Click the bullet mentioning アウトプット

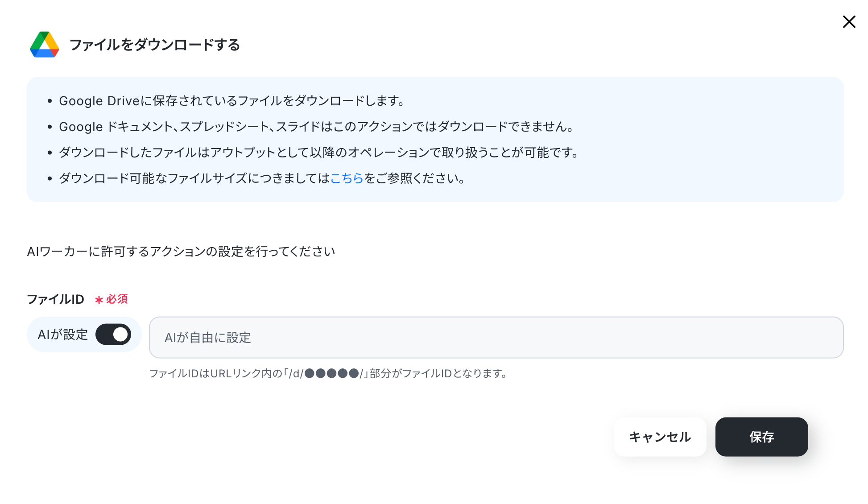(x=318, y=153)
